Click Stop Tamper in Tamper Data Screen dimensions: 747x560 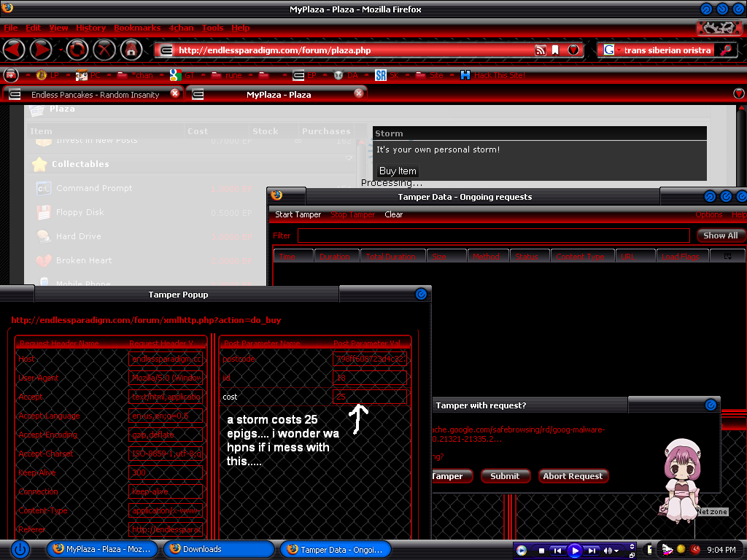click(x=352, y=215)
